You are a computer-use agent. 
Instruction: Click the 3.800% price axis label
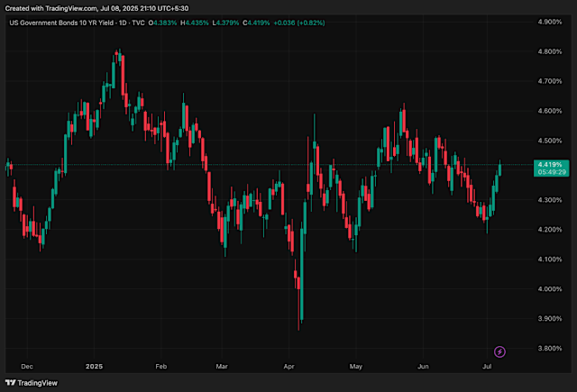click(550, 348)
